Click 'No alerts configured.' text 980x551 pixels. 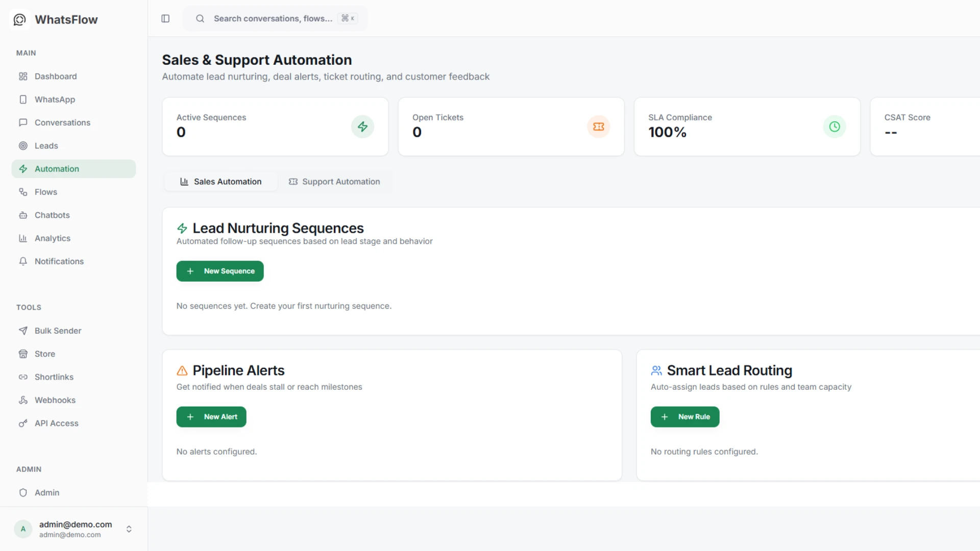[x=216, y=452]
